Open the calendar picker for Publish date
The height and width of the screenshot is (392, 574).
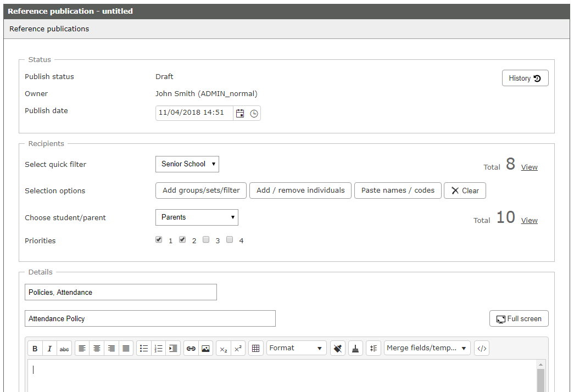pos(240,113)
